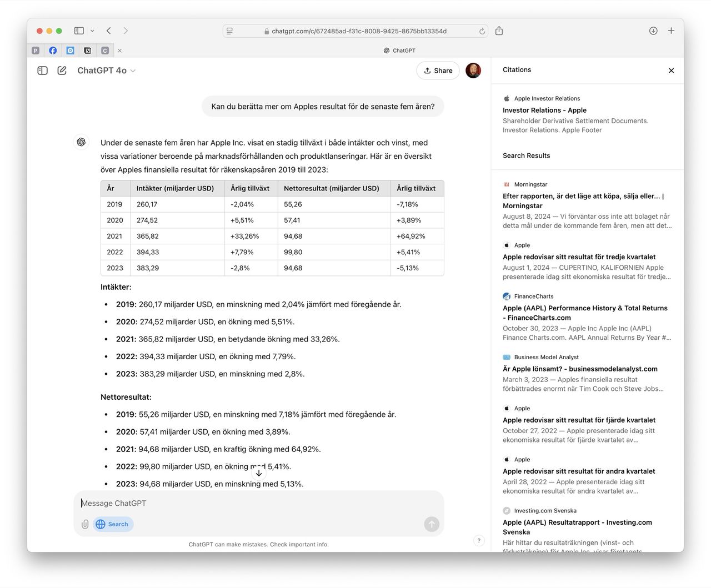711x588 pixels.
Task: Reload the page in address bar
Action: pyautogui.click(x=482, y=31)
